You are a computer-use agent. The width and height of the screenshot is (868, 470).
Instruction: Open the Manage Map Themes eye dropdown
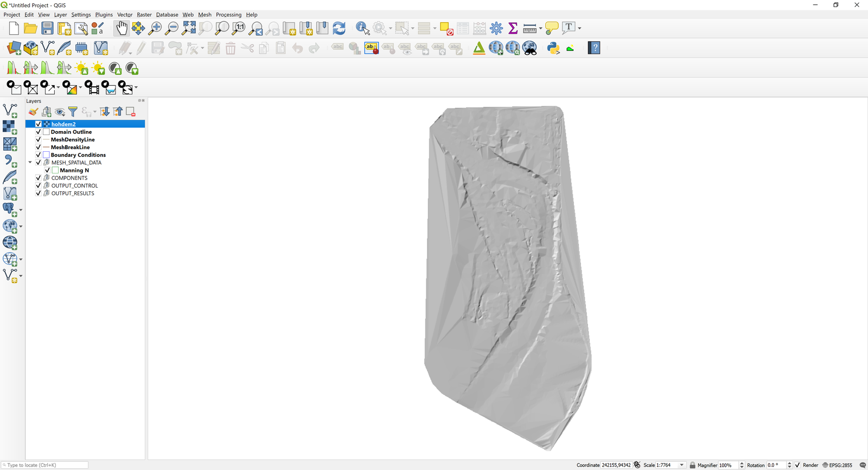pyautogui.click(x=60, y=112)
